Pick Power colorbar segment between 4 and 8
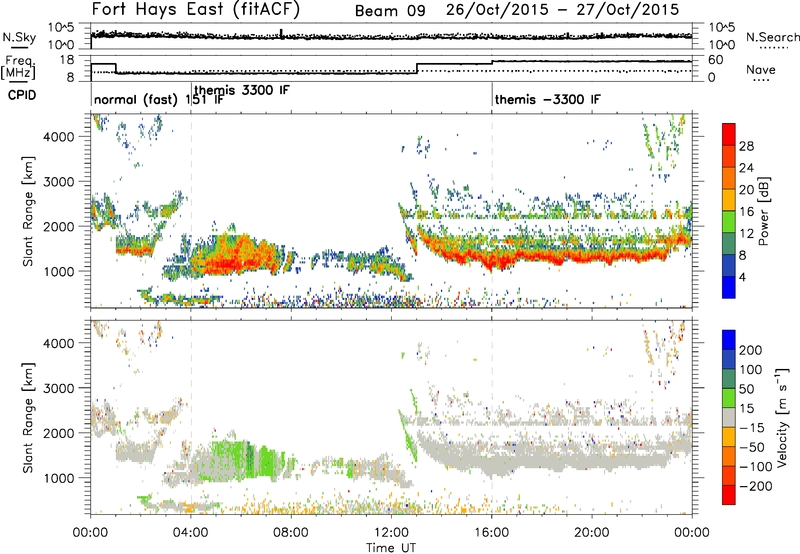Viewport: 800px width, 554px height. pyautogui.click(x=729, y=266)
